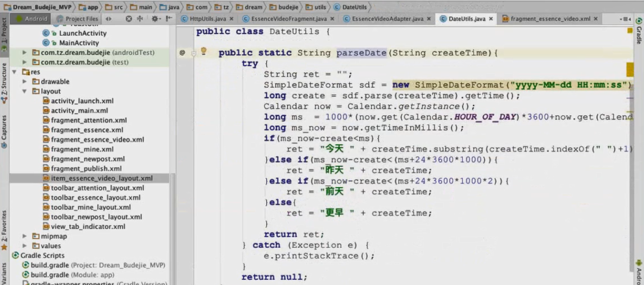
Task: Expand com.tz.dream.budejie (test) package
Action: tap(25, 62)
